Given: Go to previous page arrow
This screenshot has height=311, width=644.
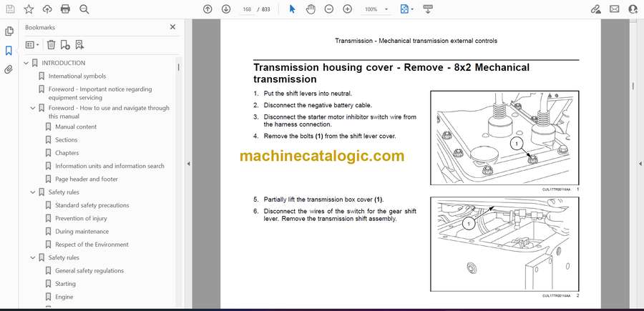Looking at the screenshot, I should [x=208, y=9].
